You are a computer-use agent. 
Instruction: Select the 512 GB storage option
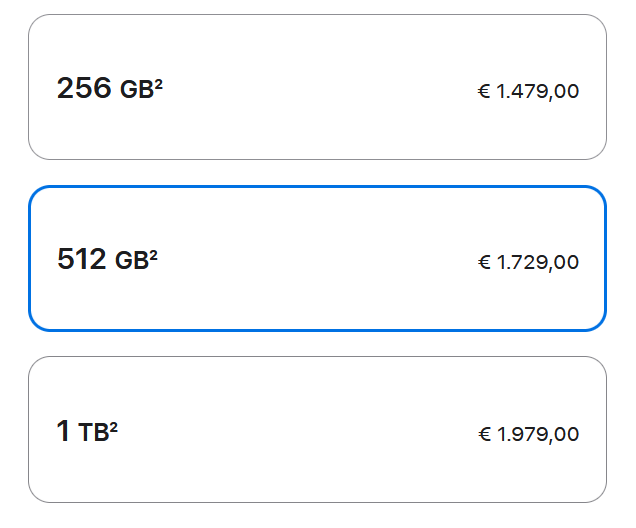point(317,258)
